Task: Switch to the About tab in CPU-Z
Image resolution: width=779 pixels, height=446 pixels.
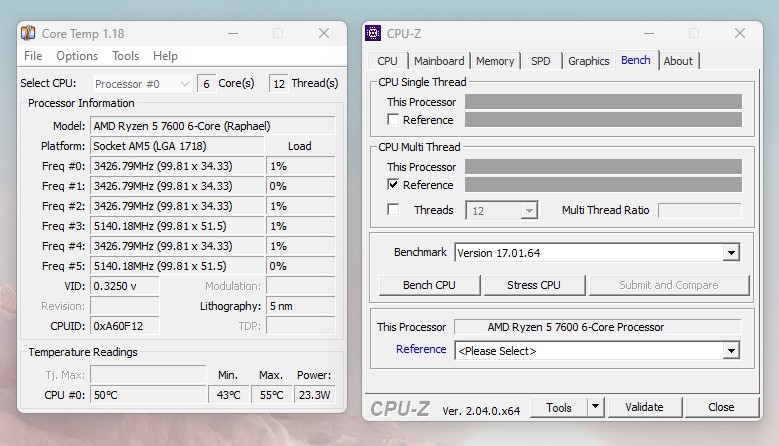Action: pos(678,61)
